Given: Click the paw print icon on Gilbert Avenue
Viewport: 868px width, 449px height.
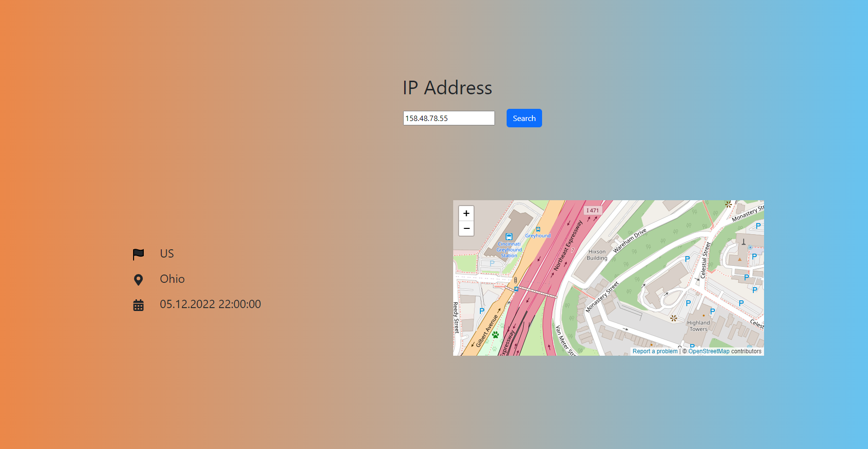Looking at the screenshot, I should [x=495, y=334].
